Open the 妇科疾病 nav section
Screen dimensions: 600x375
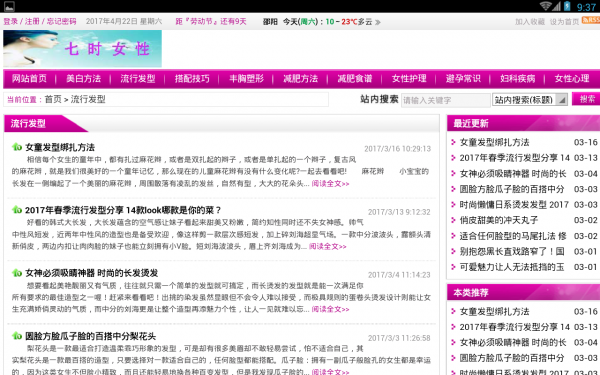518,78
